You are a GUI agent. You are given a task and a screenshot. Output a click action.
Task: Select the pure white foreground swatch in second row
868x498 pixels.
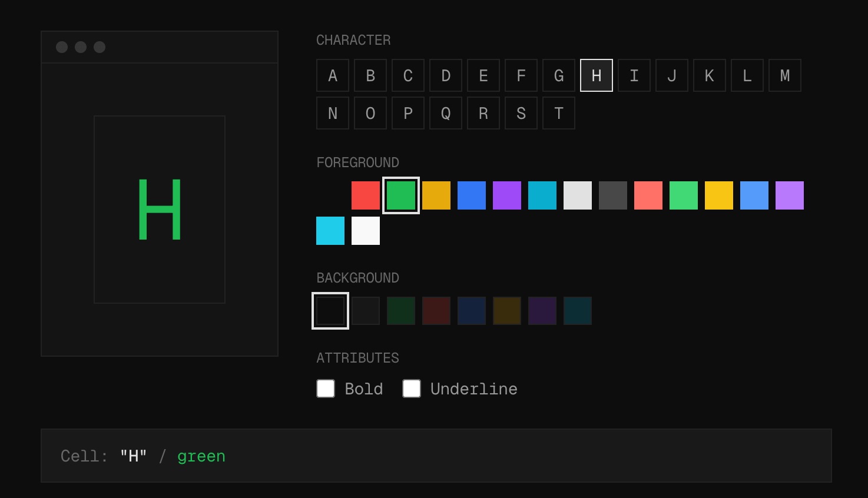click(x=366, y=231)
